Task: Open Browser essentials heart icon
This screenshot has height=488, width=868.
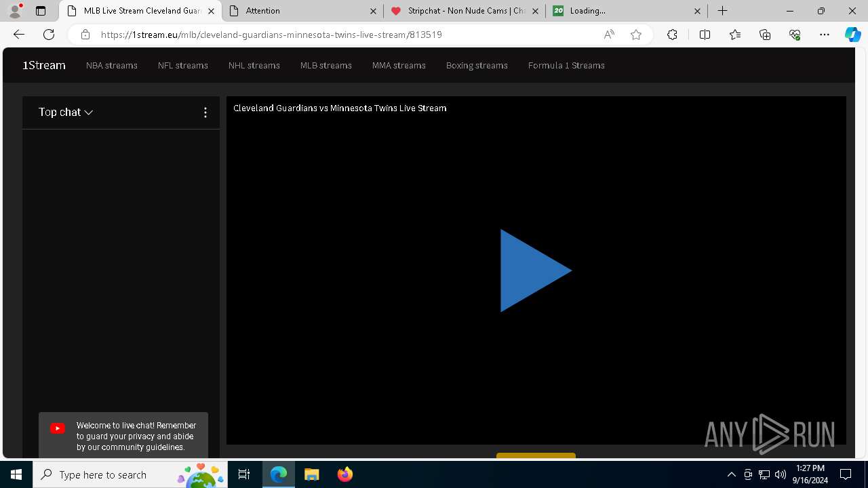Action: [x=795, y=35]
